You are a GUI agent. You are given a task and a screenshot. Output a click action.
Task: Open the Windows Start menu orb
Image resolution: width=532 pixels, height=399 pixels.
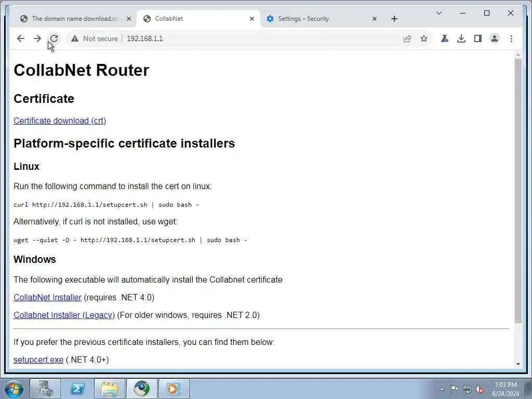point(14,389)
